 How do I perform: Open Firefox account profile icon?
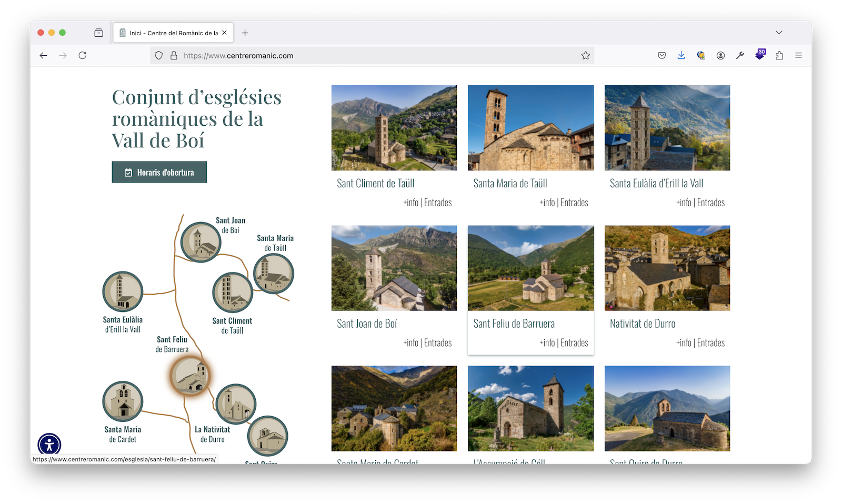point(720,55)
